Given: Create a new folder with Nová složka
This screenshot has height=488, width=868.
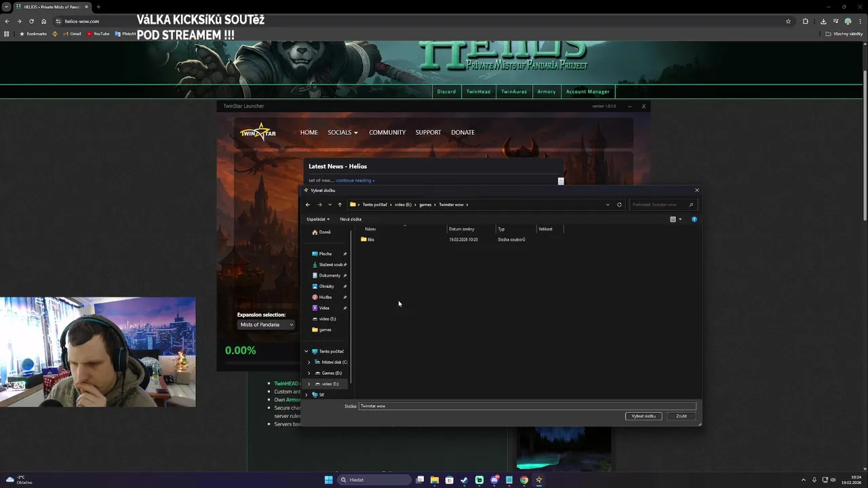Looking at the screenshot, I should point(351,219).
